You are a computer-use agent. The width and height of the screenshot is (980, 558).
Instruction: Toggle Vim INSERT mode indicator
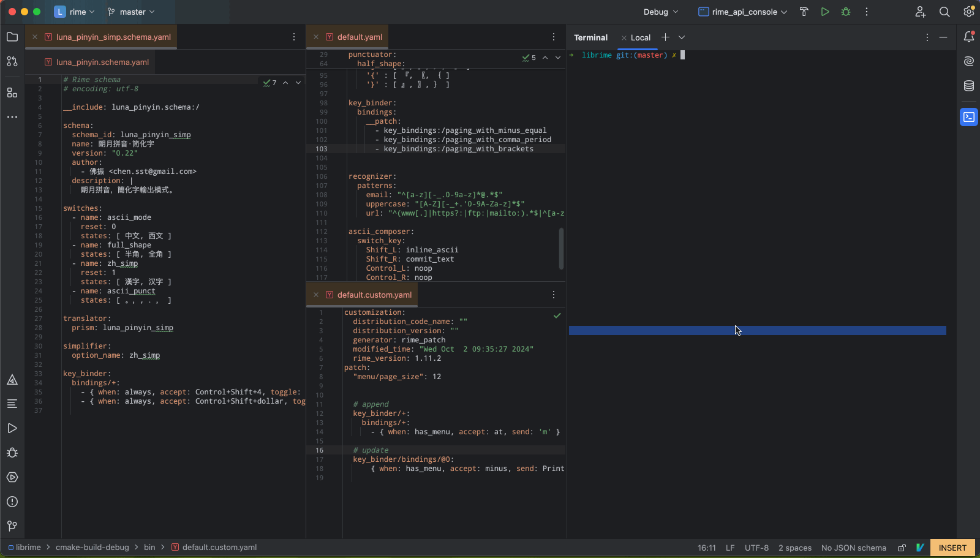point(952,548)
